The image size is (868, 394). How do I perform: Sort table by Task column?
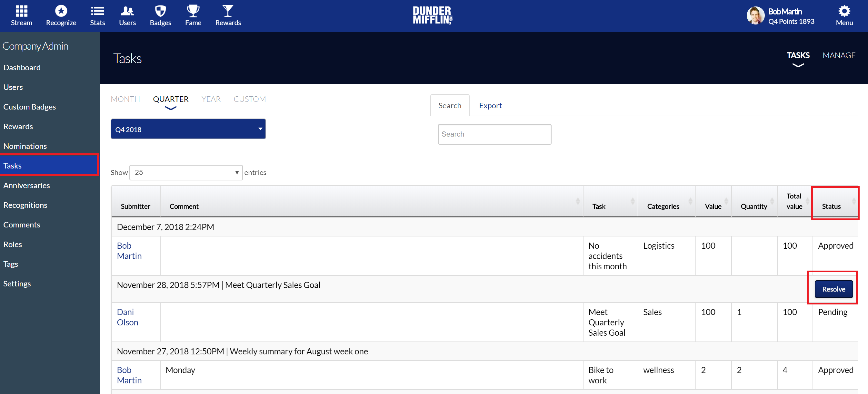pyautogui.click(x=610, y=201)
